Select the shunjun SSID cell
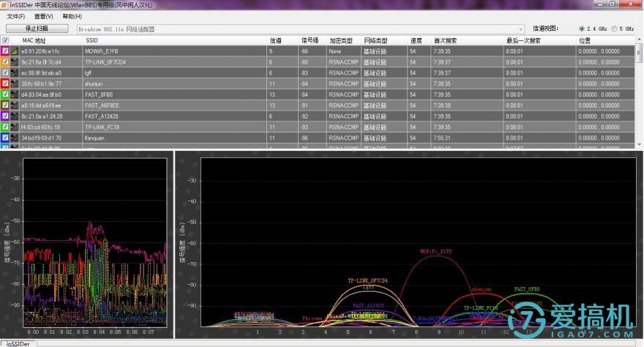Image resolution: width=644 pixels, height=347 pixels. [174, 83]
